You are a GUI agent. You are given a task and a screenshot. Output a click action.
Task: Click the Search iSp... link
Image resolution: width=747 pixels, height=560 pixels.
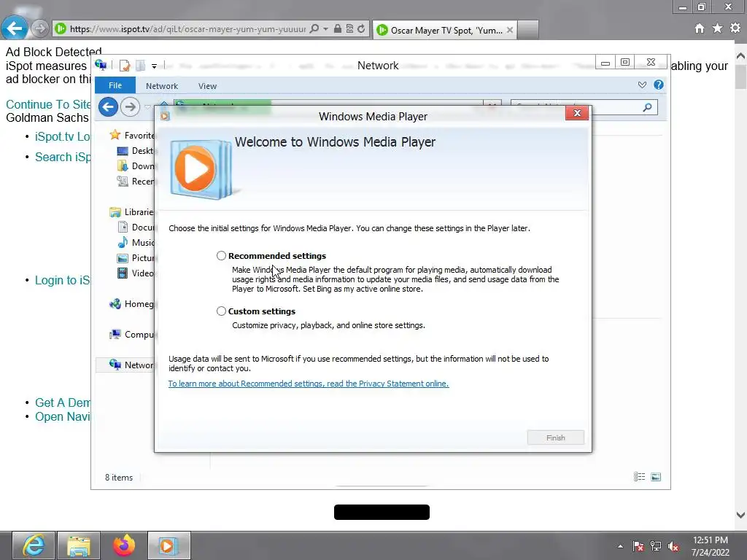point(63,157)
